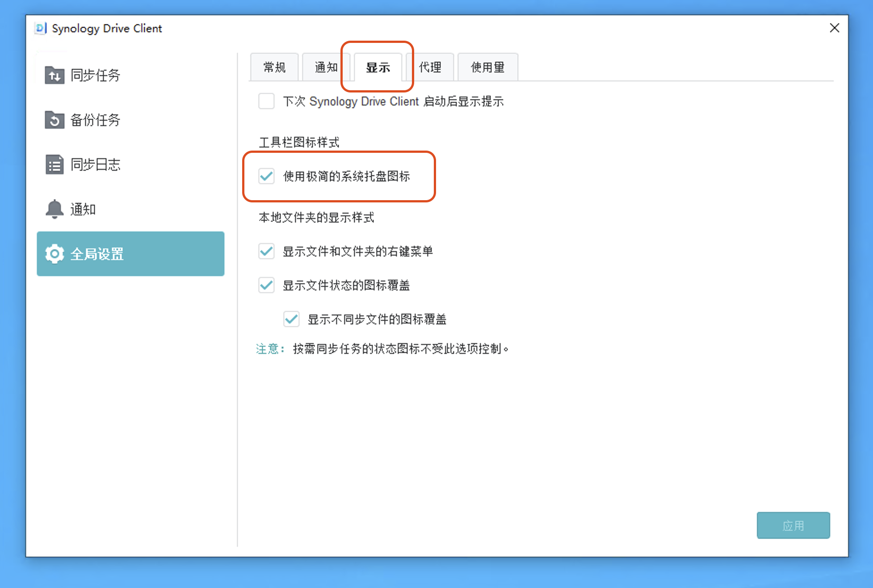Toggle 使用极简的系统托盘图标 checkbox

tap(266, 176)
